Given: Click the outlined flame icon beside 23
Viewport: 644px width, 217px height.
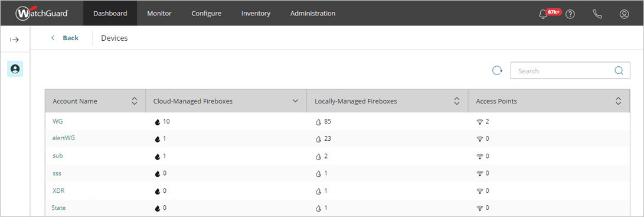Looking at the screenshot, I should [x=318, y=139].
